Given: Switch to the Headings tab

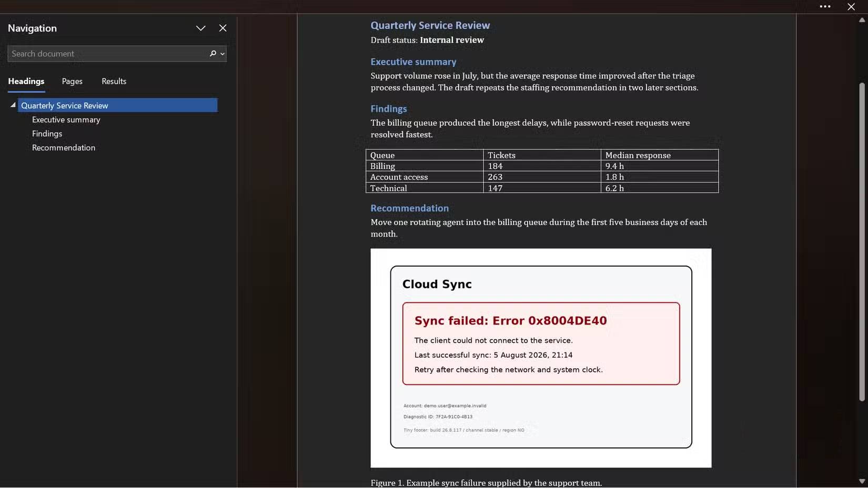Looking at the screenshot, I should pos(26,82).
